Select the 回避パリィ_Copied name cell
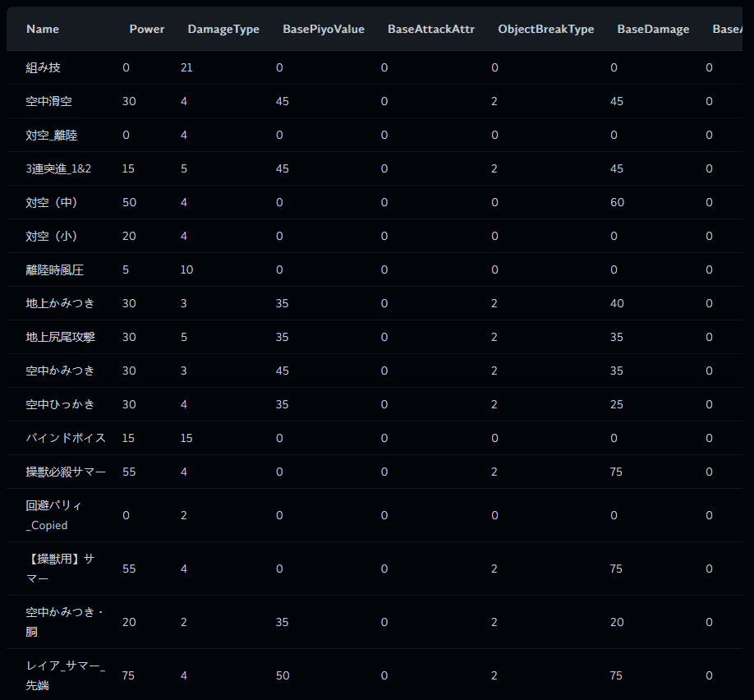Image resolution: width=754 pixels, height=700 pixels. (54, 515)
